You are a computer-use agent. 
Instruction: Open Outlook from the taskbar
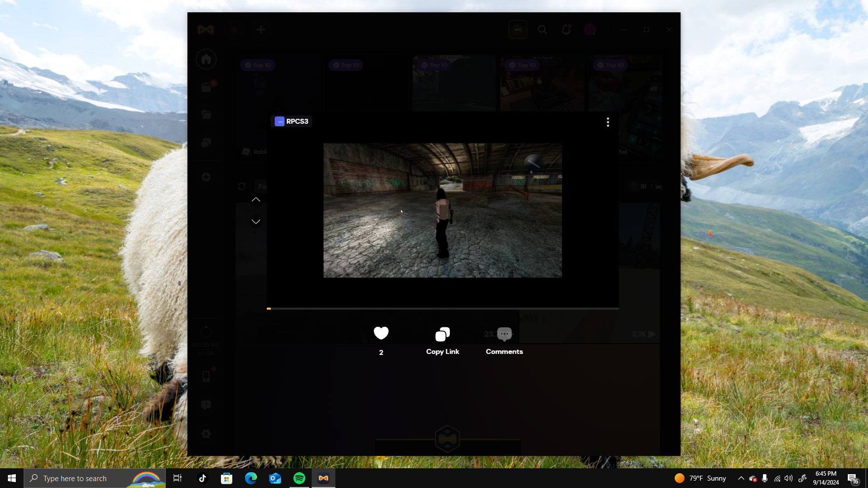point(275,478)
